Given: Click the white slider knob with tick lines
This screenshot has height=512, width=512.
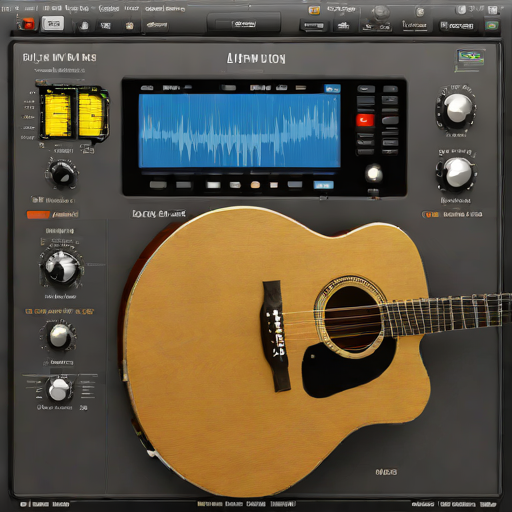Looking at the screenshot, I should [x=59, y=389].
